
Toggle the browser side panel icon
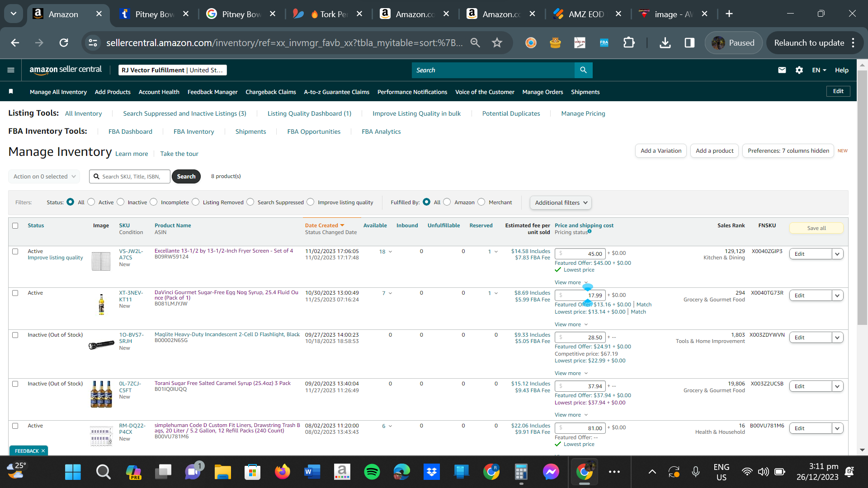(x=689, y=43)
